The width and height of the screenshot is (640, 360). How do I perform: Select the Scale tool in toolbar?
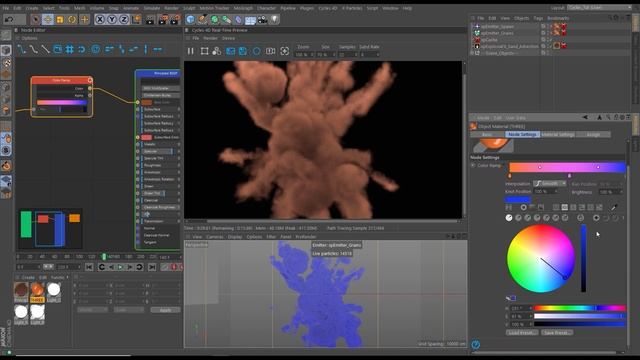(x=60, y=19)
